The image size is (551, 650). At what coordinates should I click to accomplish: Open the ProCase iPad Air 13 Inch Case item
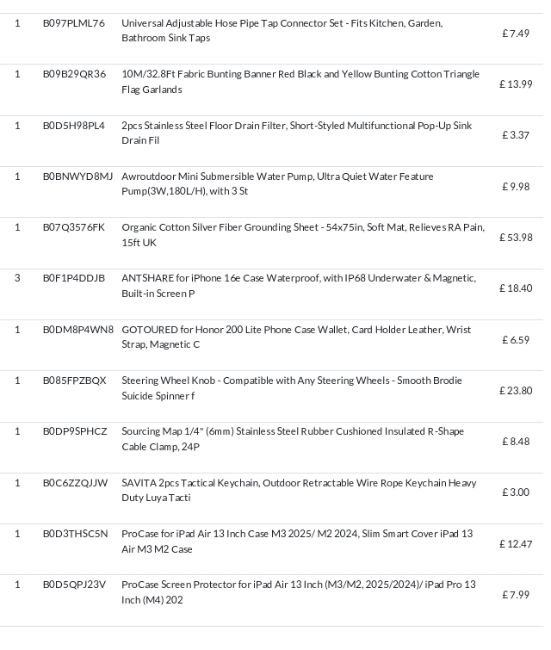pos(297,541)
